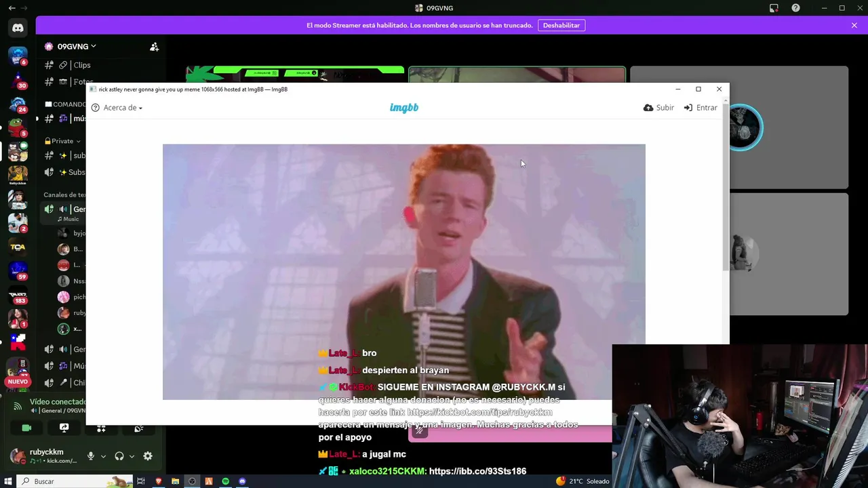Image resolution: width=868 pixels, height=488 pixels.
Task: Toggle headphone deafen
Action: (119, 456)
